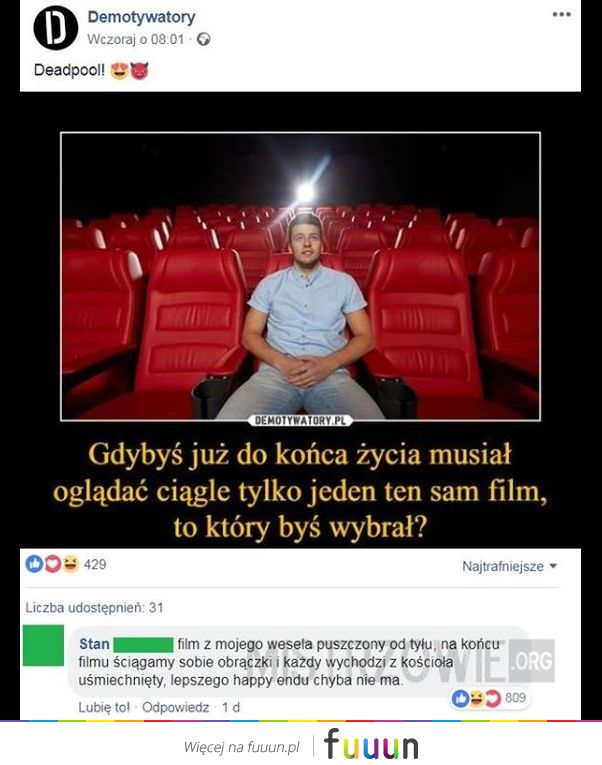
Task: Open the 809 comment reactions count
Action: (515, 698)
